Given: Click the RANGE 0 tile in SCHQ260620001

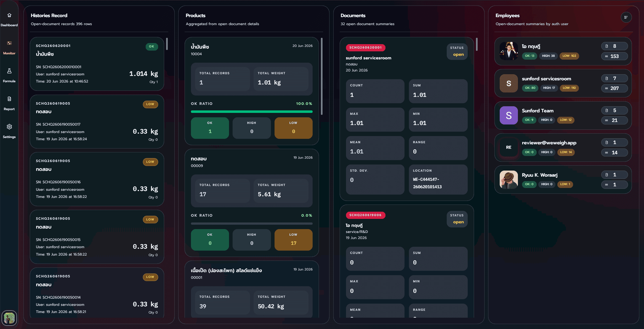Looking at the screenshot, I should 438,148.
